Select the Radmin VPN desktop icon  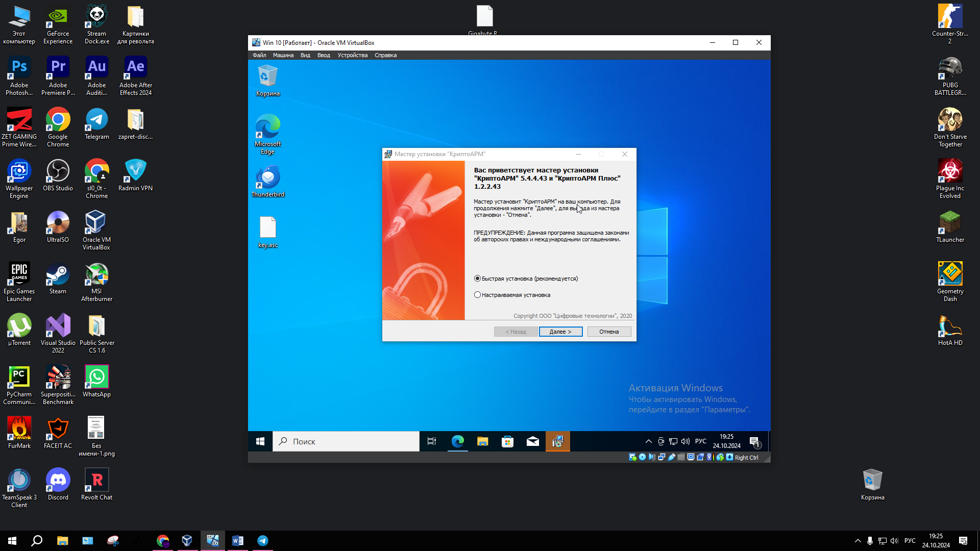coord(136,176)
